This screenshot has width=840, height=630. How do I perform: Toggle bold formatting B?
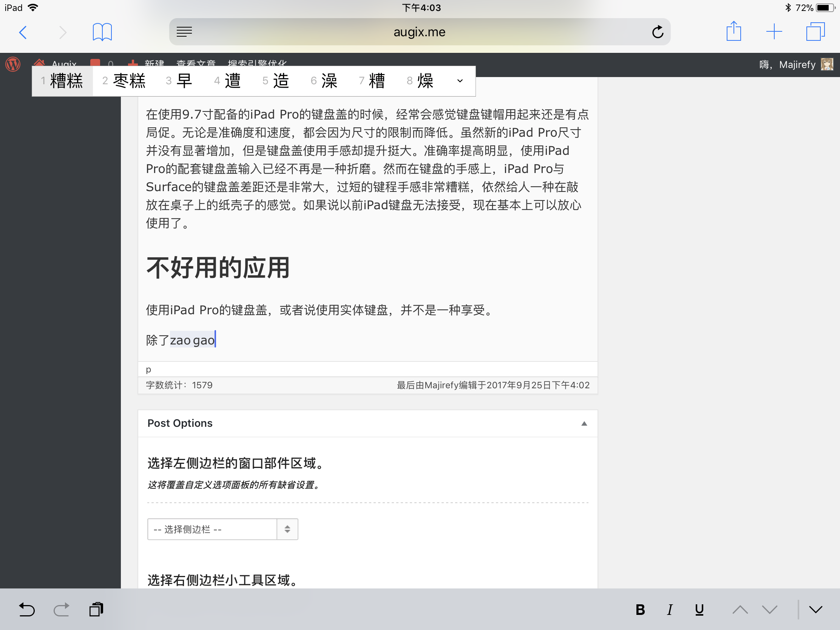coord(640,610)
